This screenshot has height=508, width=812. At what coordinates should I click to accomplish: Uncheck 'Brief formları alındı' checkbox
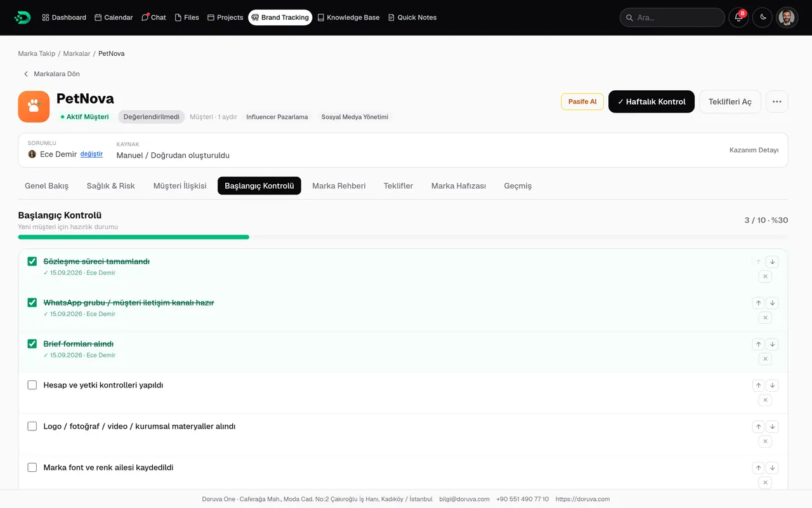(x=32, y=344)
